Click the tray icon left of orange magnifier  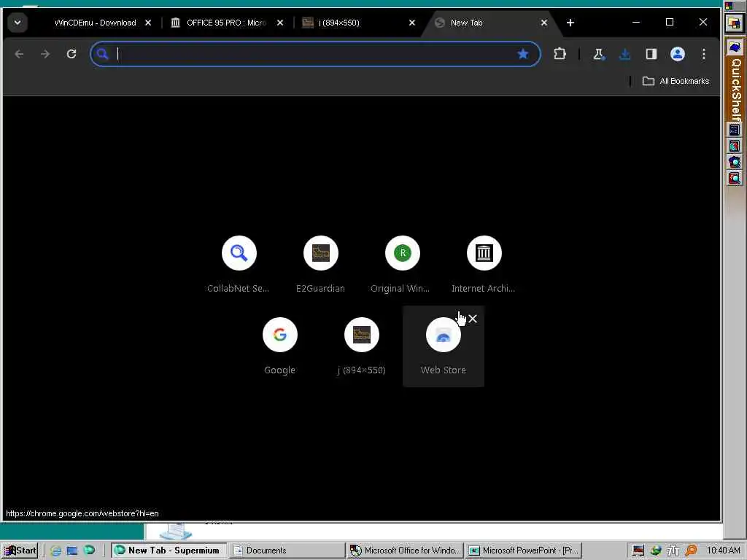click(673, 551)
